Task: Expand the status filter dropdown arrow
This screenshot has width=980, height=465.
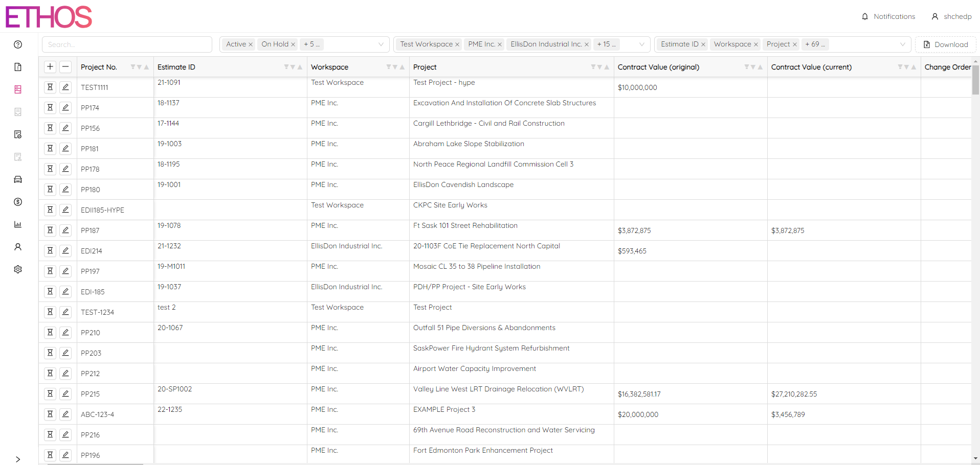Action: [x=381, y=44]
